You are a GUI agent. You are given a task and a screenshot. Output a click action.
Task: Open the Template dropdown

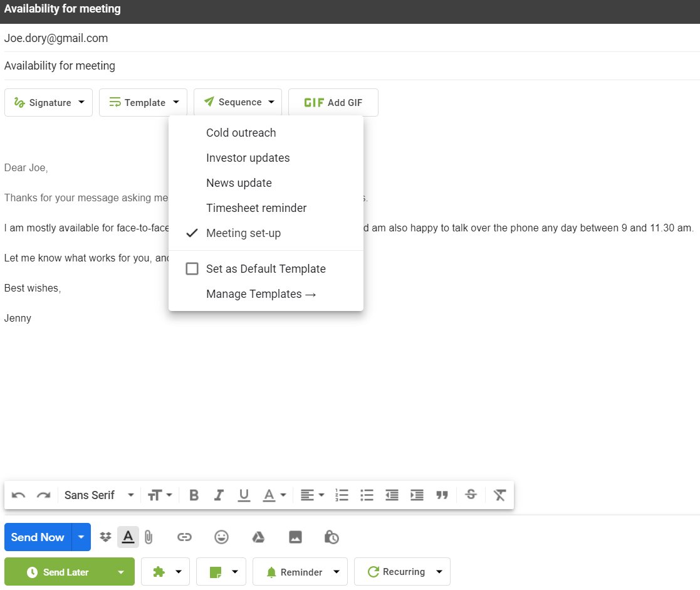144,102
